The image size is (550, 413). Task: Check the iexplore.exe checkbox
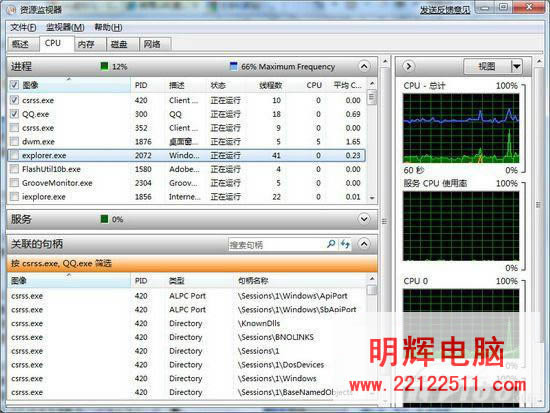pyautogui.click(x=14, y=196)
